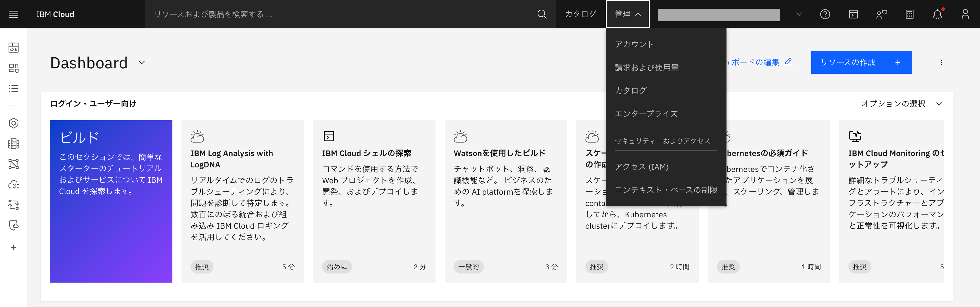Focus the resource and product search field
Viewport: 980px width, 307px height.
339,14
